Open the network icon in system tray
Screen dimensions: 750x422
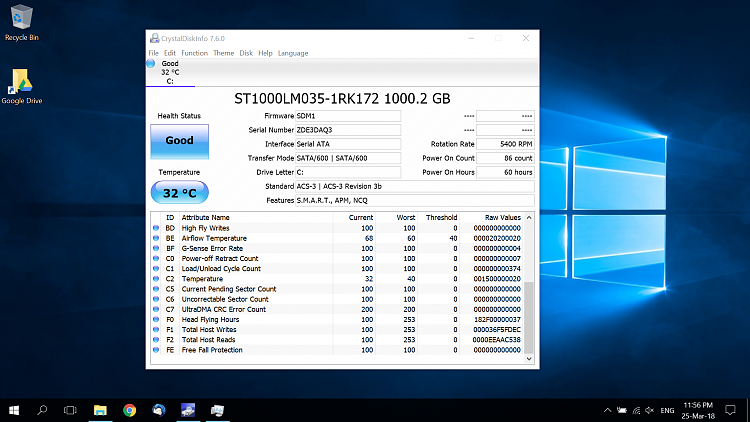(636, 411)
